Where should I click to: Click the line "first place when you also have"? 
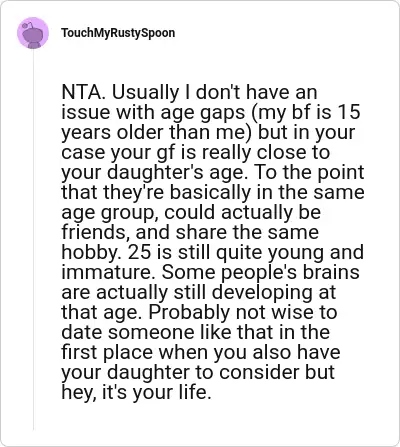201,352
